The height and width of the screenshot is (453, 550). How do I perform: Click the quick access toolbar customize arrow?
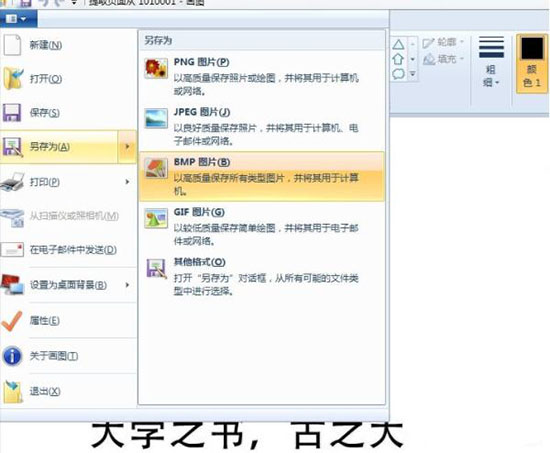tap(74, 3)
